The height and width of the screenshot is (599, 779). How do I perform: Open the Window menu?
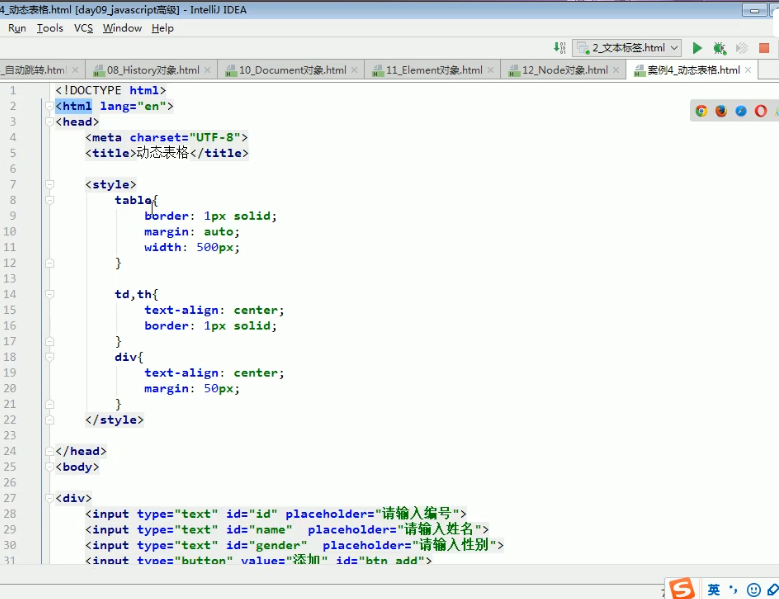coord(122,28)
